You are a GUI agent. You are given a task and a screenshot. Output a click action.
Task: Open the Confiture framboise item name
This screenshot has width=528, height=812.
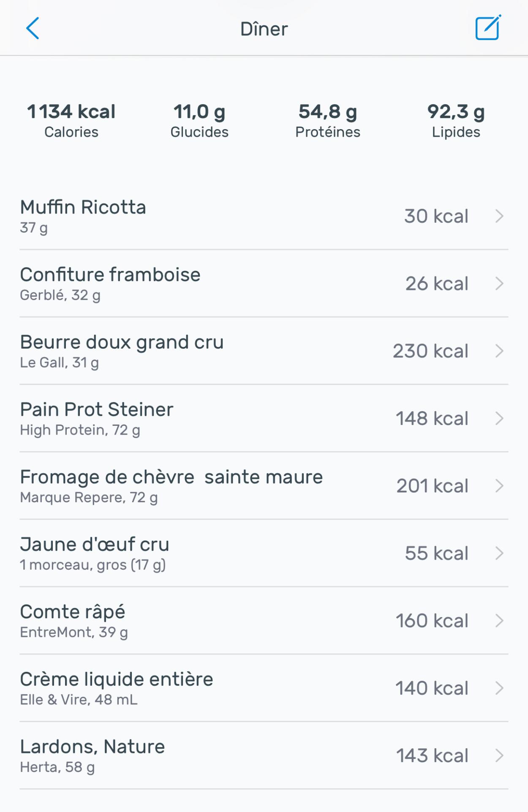pyautogui.click(x=110, y=275)
